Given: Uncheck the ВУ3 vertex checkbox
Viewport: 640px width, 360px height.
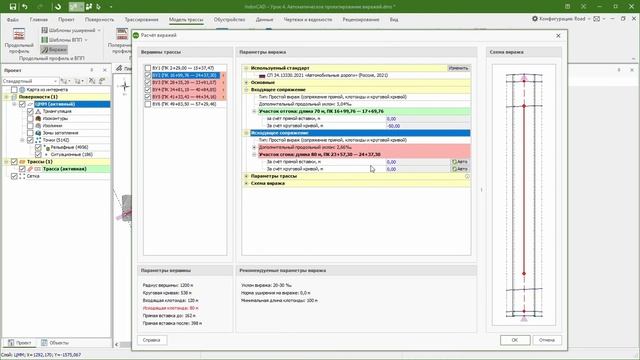Looking at the screenshot, I should pyautogui.click(x=148, y=82).
